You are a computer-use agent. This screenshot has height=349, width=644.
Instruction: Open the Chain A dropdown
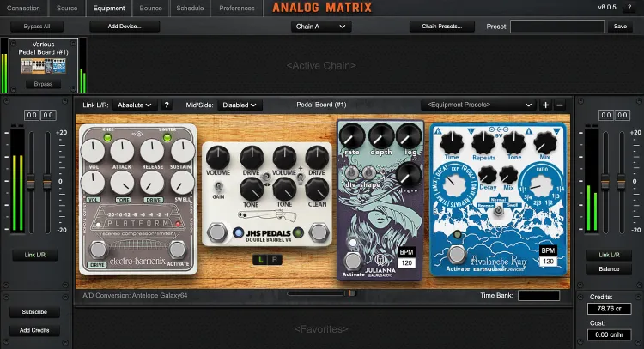(321, 27)
